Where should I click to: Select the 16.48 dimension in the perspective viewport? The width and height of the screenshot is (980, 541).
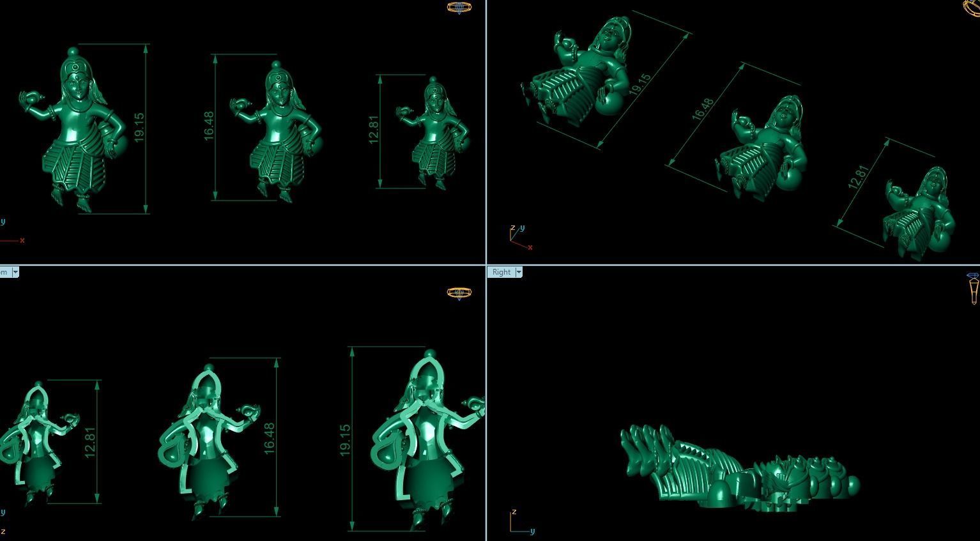tap(702, 109)
